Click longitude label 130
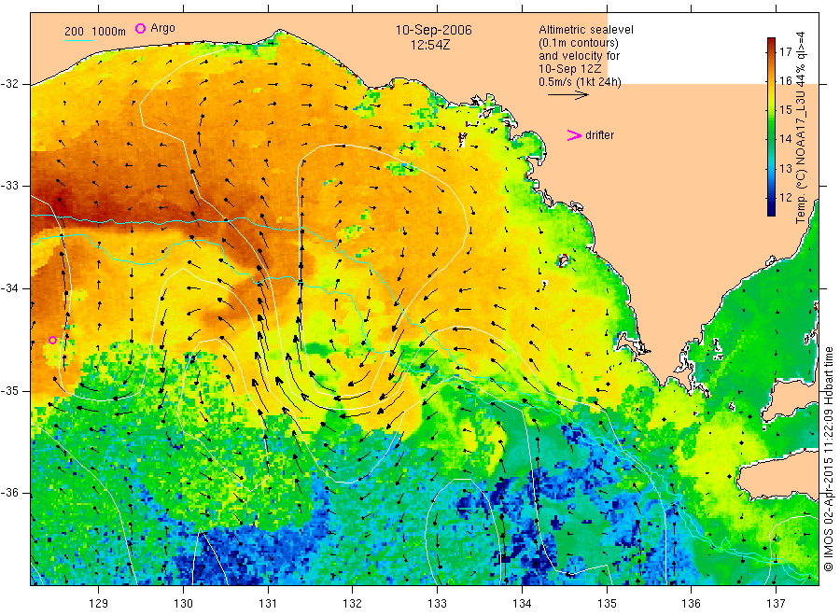The image size is (840, 616). click(x=183, y=603)
